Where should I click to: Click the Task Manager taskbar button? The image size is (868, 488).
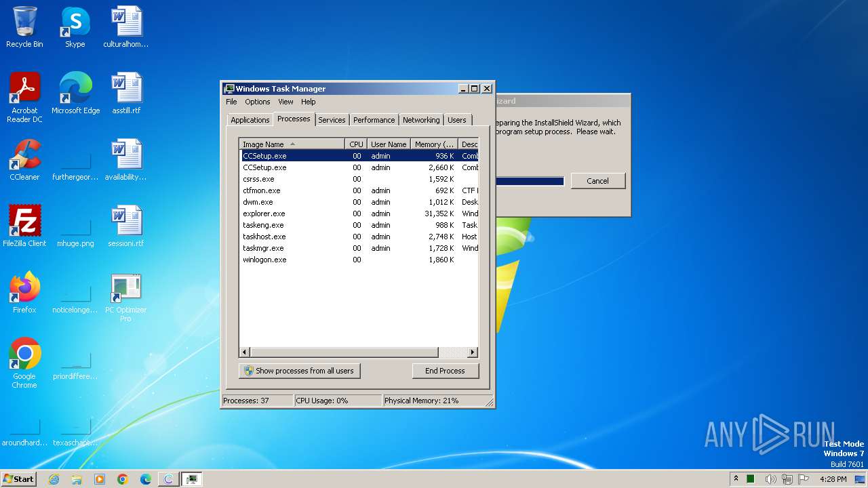192,479
